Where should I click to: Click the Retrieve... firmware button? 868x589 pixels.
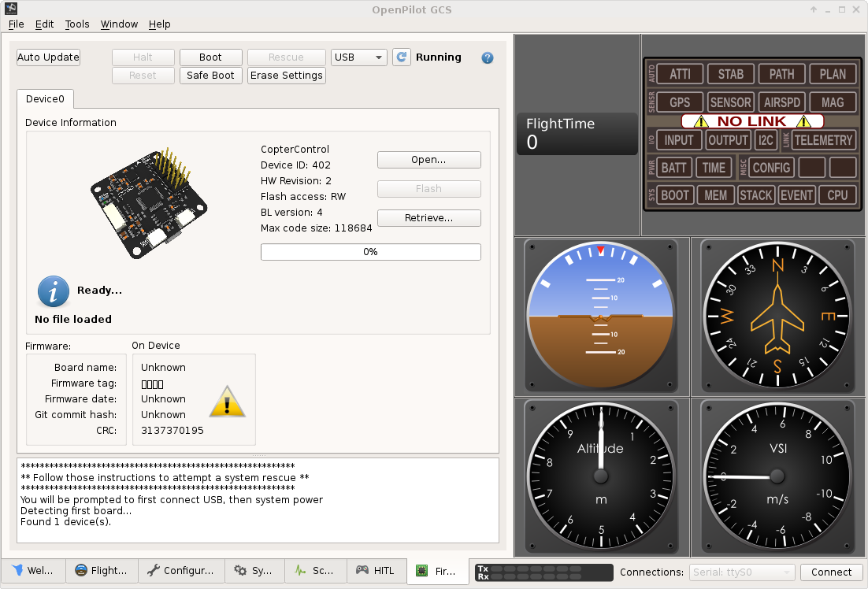[x=429, y=218]
